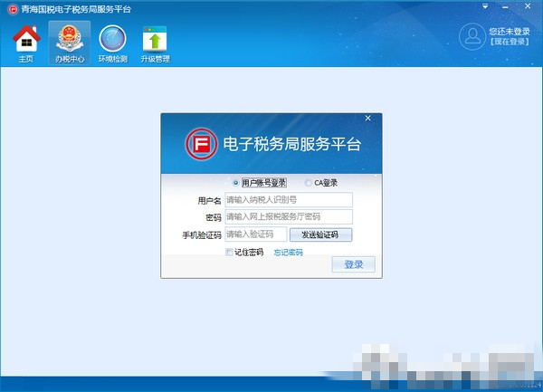This screenshot has height=392, width=543.
Task: Open the title bar dropdown menu arrow
Action: [485, 6]
